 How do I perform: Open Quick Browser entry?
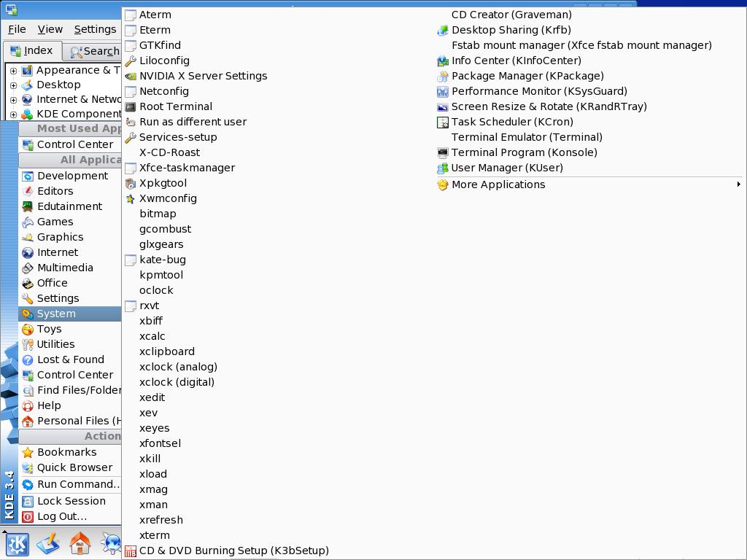tap(69, 467)
